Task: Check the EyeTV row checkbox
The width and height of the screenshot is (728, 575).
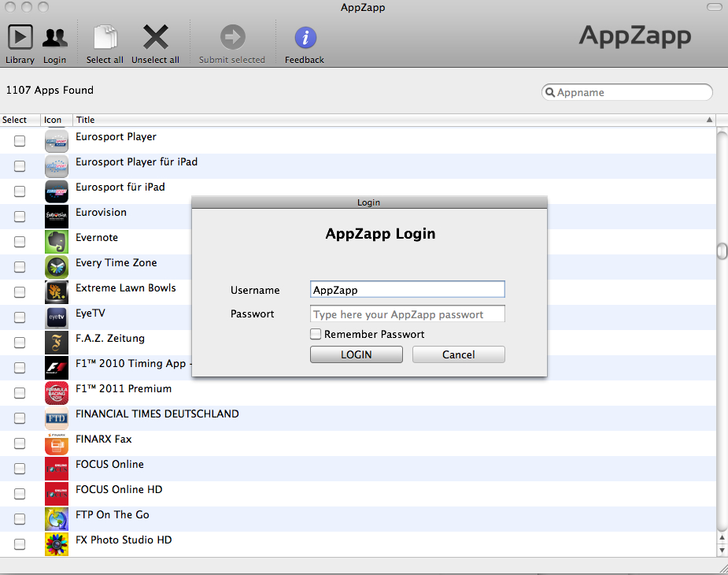Action: tap(20, 317)
